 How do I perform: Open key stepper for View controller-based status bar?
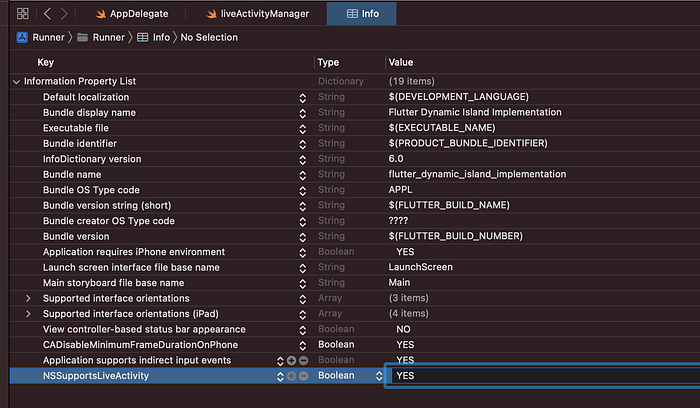pyautogui.click(x=303, y=330)
